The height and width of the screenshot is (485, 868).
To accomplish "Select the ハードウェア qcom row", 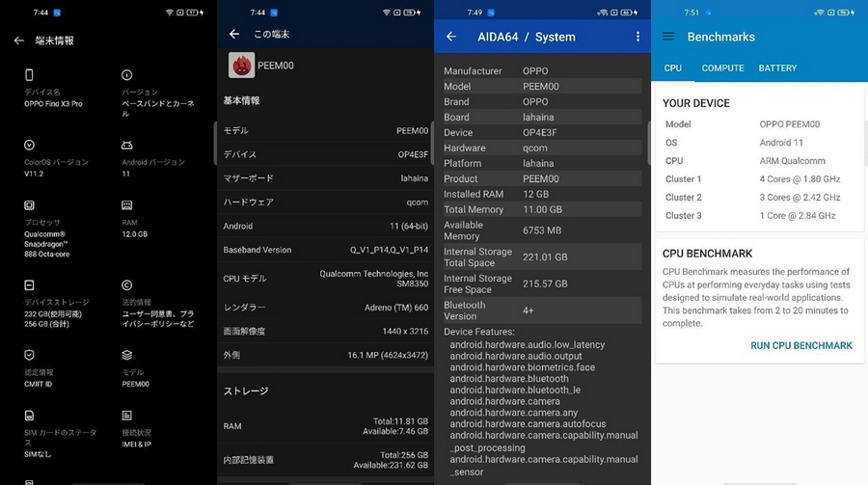I will (326, 202).
